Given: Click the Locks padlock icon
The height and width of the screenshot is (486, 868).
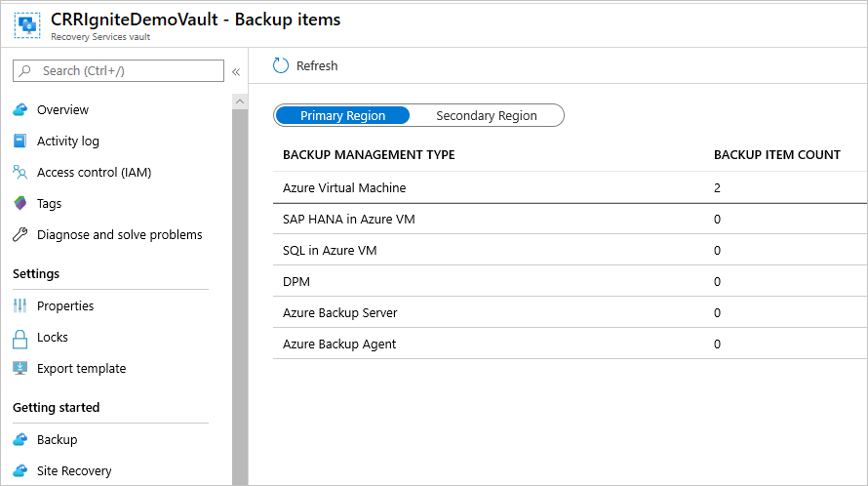Looking at the screenshot, I should coord(20,338).
